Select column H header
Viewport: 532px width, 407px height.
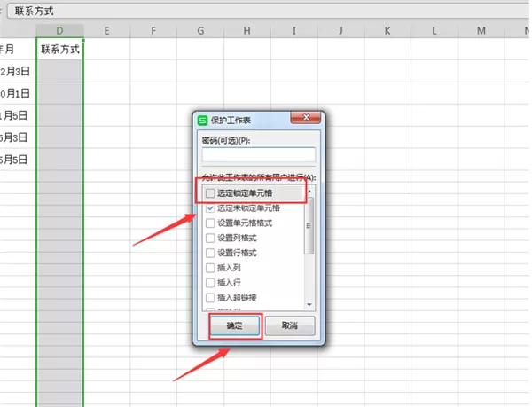(247, 31)
